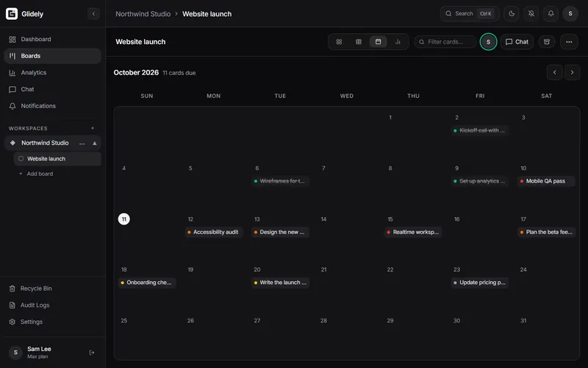Open Mobile QA pass card
588x368 pixels.
546,181
